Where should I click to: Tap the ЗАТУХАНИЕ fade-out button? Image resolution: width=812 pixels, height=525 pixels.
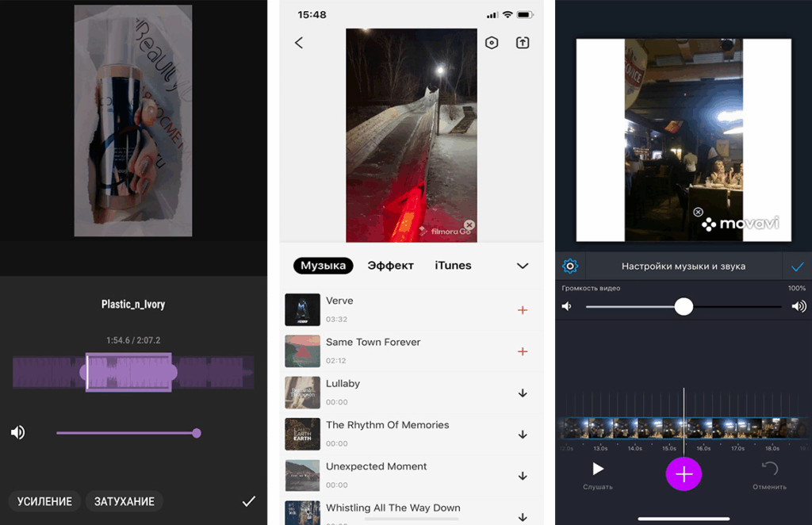click(124, 501)
